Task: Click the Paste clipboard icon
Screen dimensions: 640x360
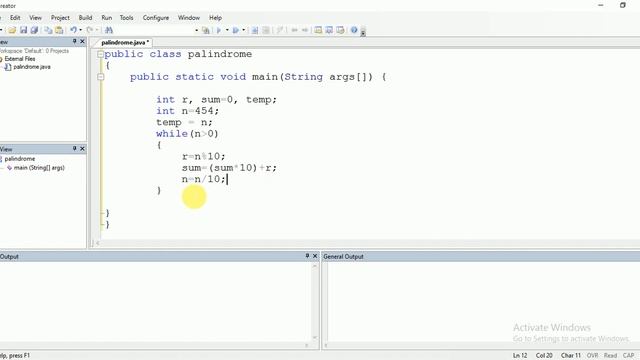Action: pos(59,30)
